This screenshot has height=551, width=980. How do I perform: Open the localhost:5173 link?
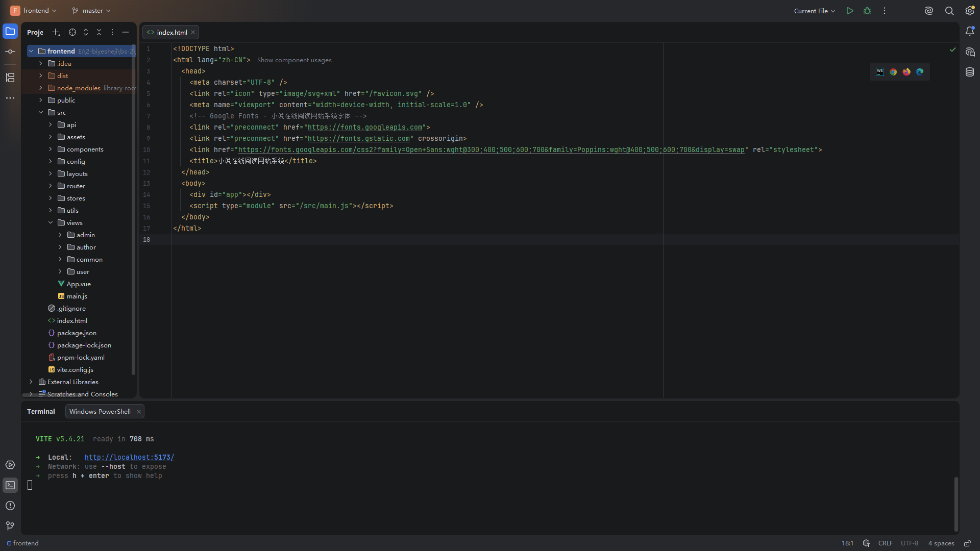point(130,458)
